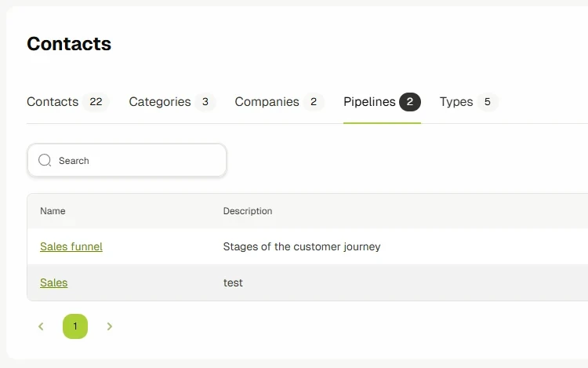This screenshot has width=588, height=368.
Task: Click the Name column header
Action: (x=53, y=211)
